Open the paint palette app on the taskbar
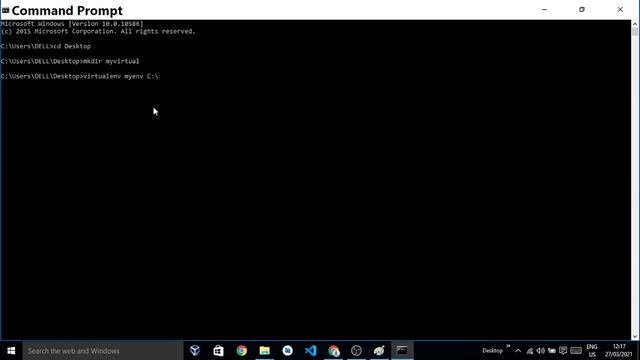 379,350
